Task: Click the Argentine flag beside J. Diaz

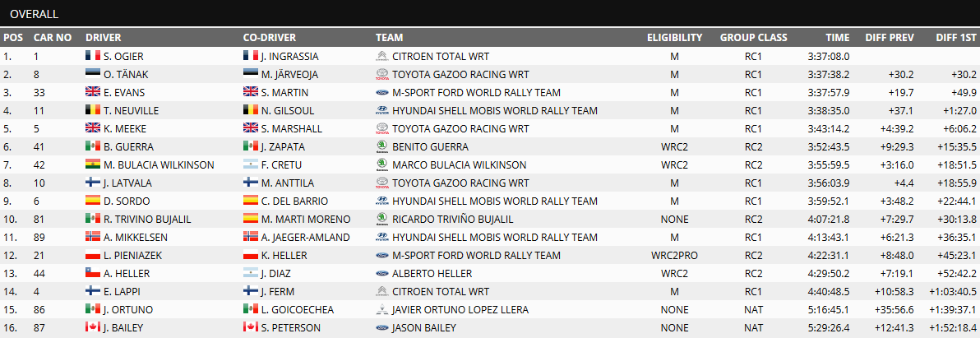Action: [x=251, y=274]
